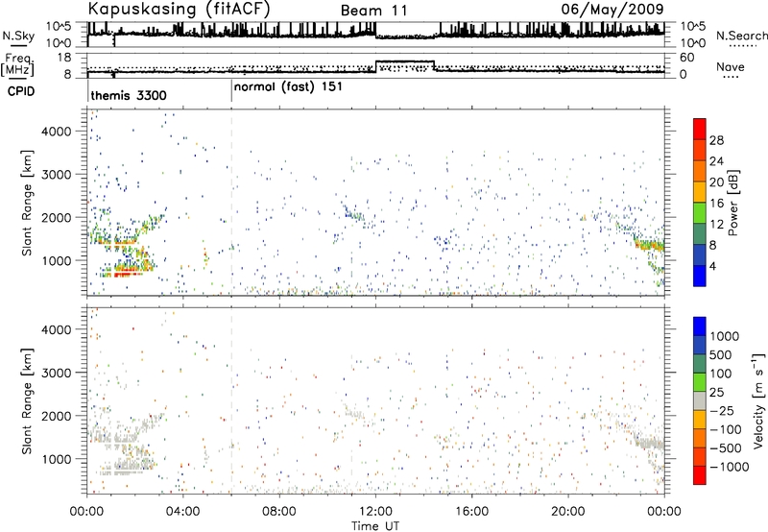Image resolution: width=768 pixels, height=532 pixels.
Task: Select the 'themis 3300' CPID text
Action: point(129,95)
